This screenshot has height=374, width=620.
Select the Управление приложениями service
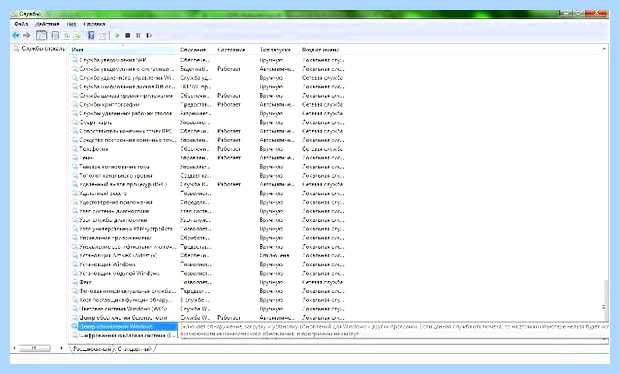[115, 238]
